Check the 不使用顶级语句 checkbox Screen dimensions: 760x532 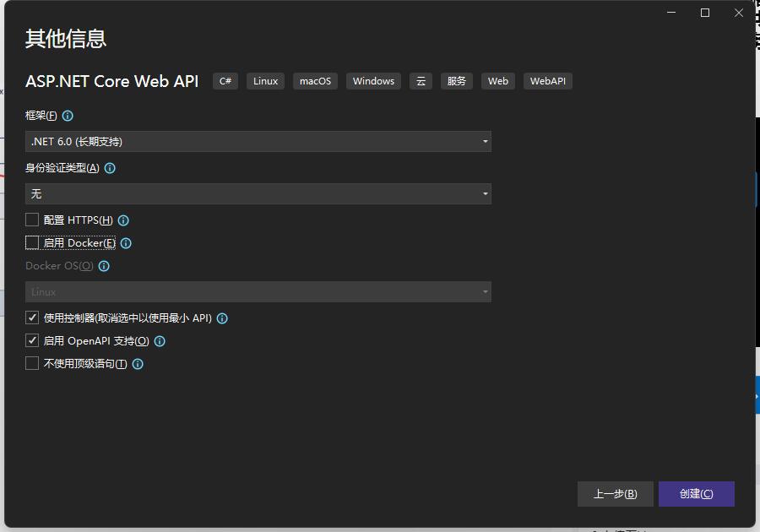[x=32, y=364]
